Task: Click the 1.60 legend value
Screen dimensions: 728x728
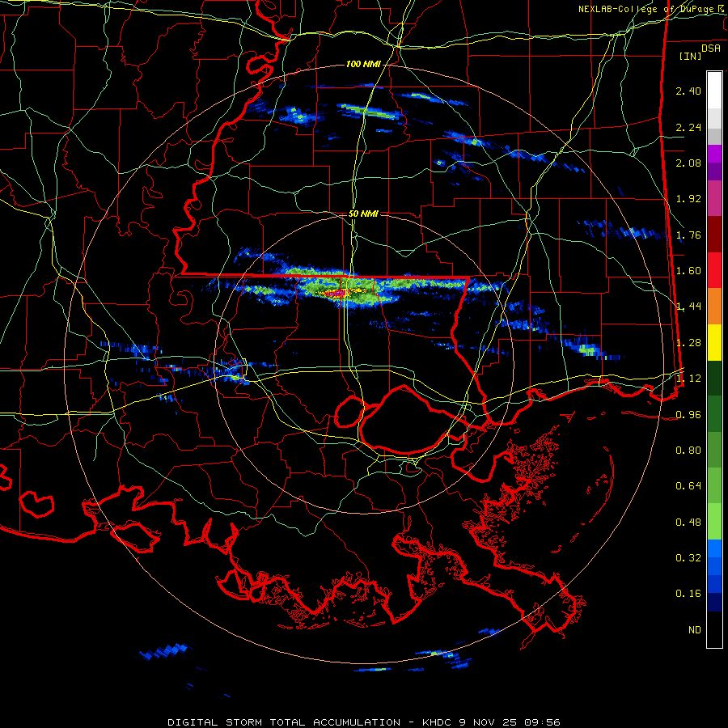Action: (x=688, y=271)
